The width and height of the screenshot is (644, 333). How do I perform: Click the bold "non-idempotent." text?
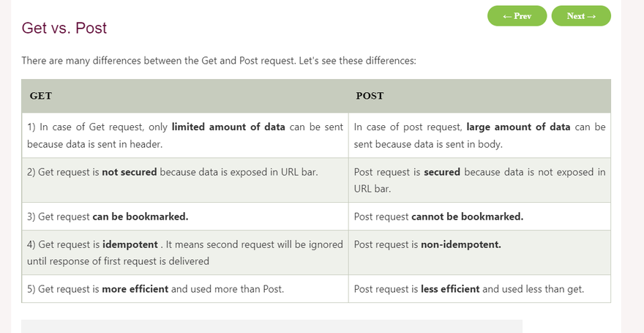(x=461, y=244)
